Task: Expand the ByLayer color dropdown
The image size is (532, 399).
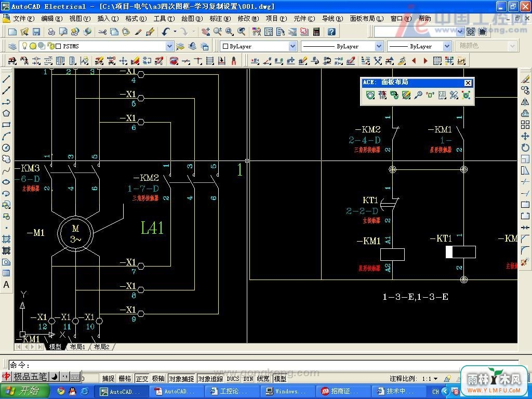Action: pos(293,46)
